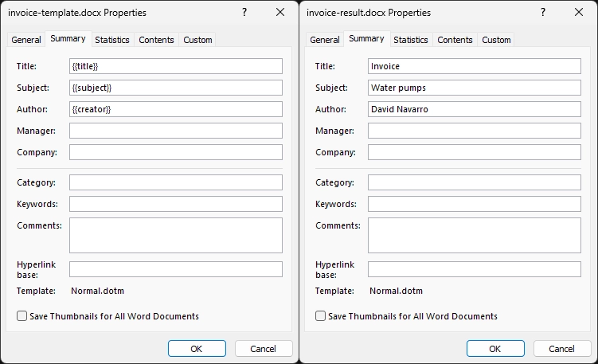This screenshot has height=364, width=598.
Task: Click Cancel in the invoice-result dialog
Action: 561,349
